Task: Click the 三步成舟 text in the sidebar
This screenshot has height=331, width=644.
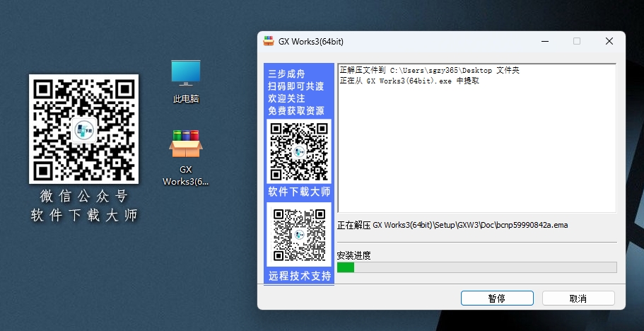Action: [x=287, y=74]
